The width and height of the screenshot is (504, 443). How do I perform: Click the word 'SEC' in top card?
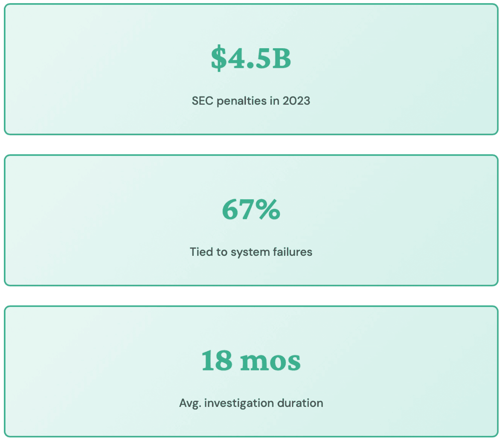(x=202, y=101)
